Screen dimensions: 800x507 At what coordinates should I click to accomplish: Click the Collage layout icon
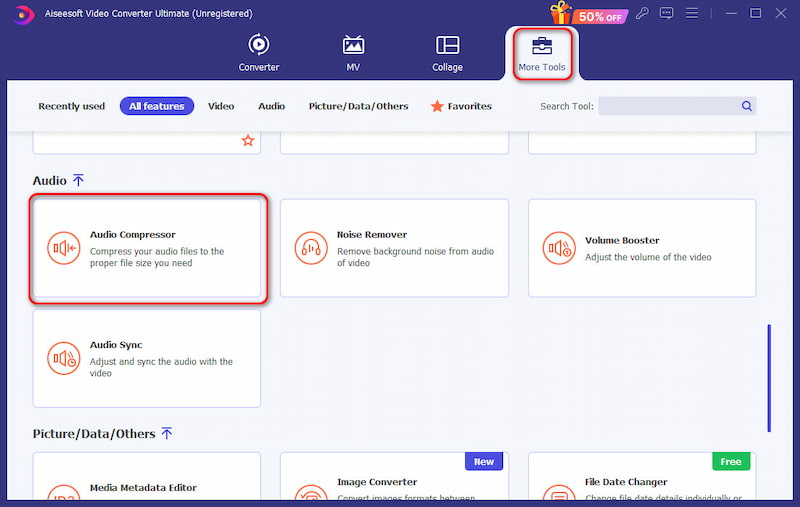(x=447, y=45)
